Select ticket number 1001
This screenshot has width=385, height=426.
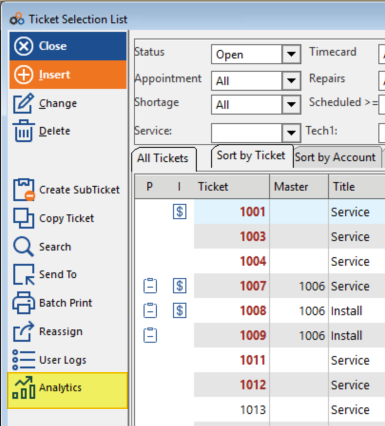click(253, 212)
